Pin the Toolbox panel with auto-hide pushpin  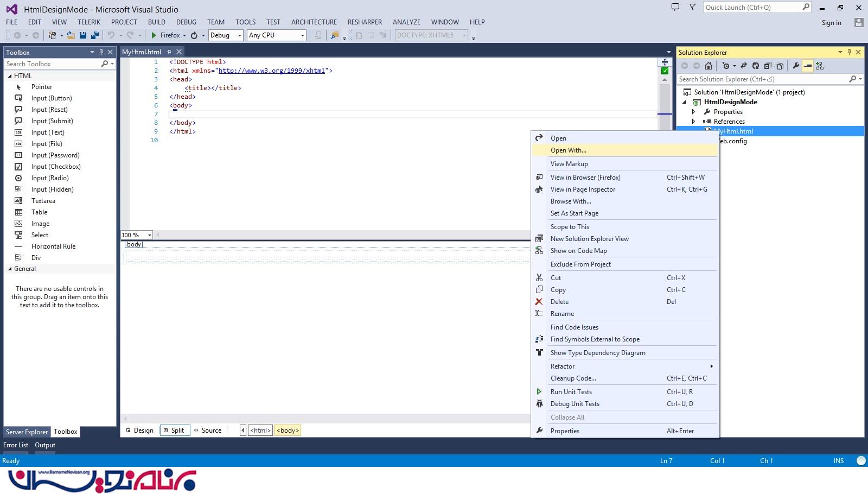[101, 52]
